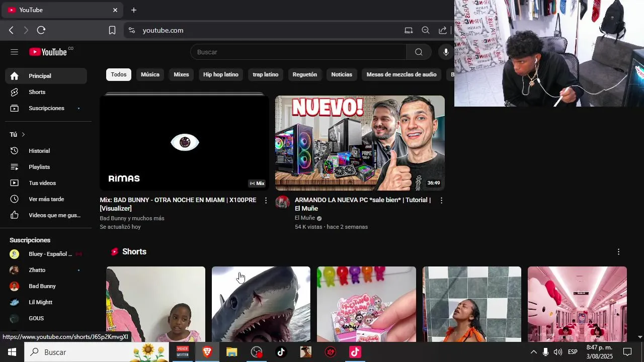644x362 pixels.
Task: Select the Música filter chip
Action: [150, 74]
